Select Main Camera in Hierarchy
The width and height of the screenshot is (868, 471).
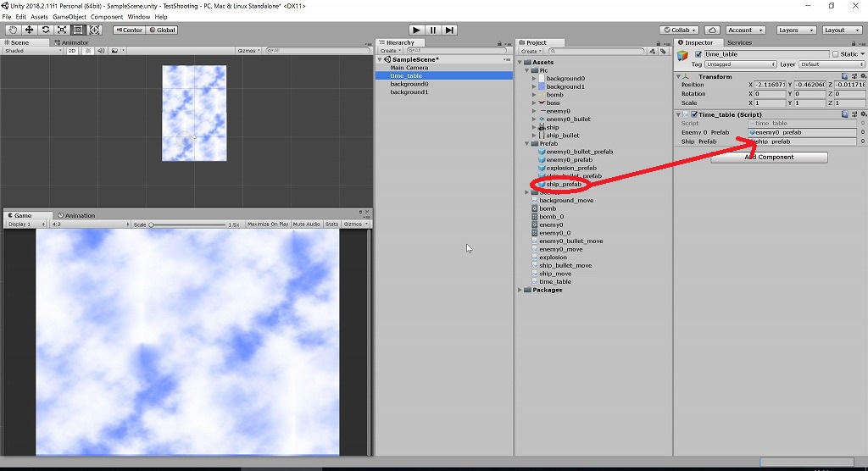pos(409,68)
